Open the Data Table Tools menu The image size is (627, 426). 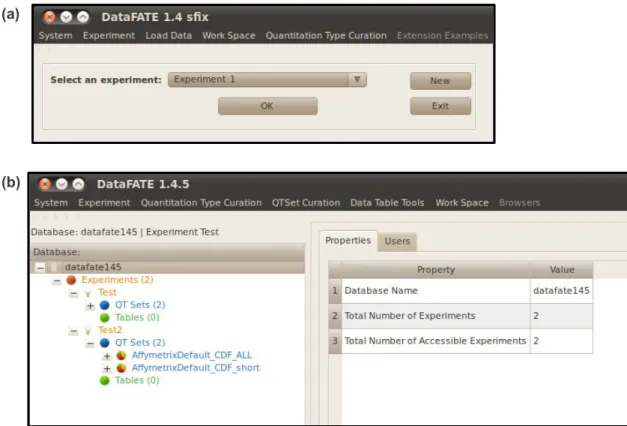(x=387, y=203)
